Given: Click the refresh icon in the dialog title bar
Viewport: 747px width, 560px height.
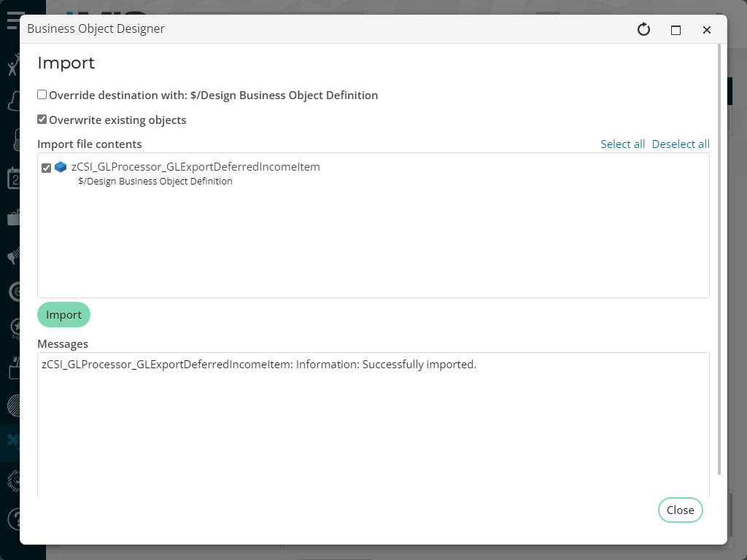Looking at the screenshot, I should [643, 29].
